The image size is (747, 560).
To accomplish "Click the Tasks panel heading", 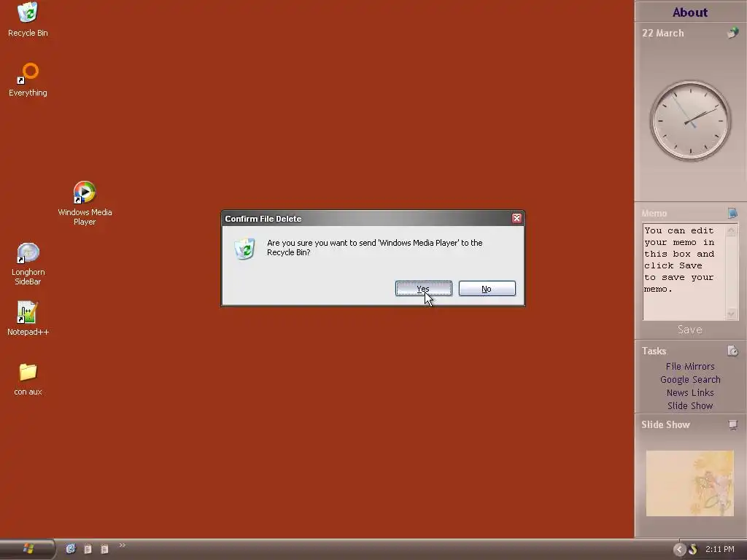I will [654, 351].
